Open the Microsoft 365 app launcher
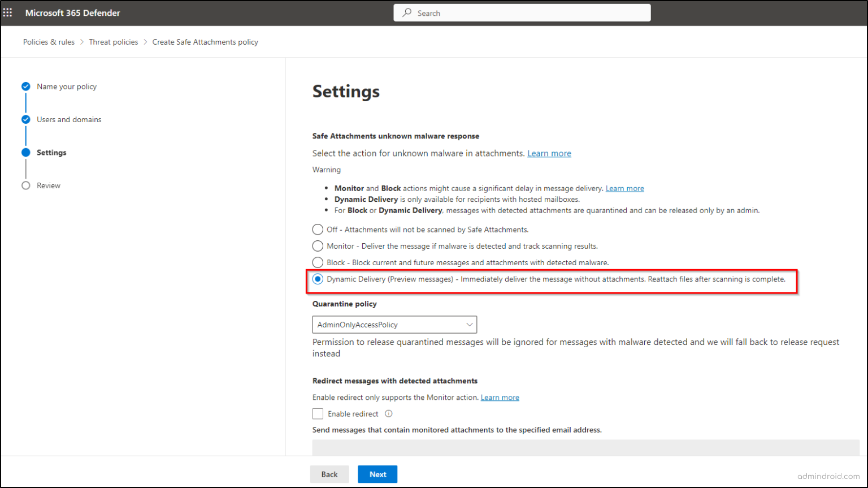The width and height of the screenshot is (868, 488). point(8,12)
